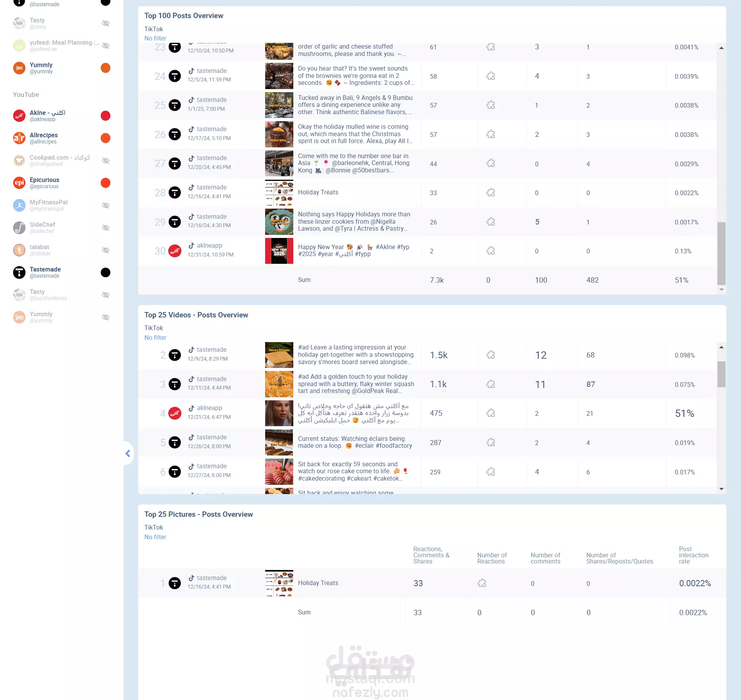741x700 pixels.
Task: Click the Cookpad.com profile avatar
Action: coord(19,160)
